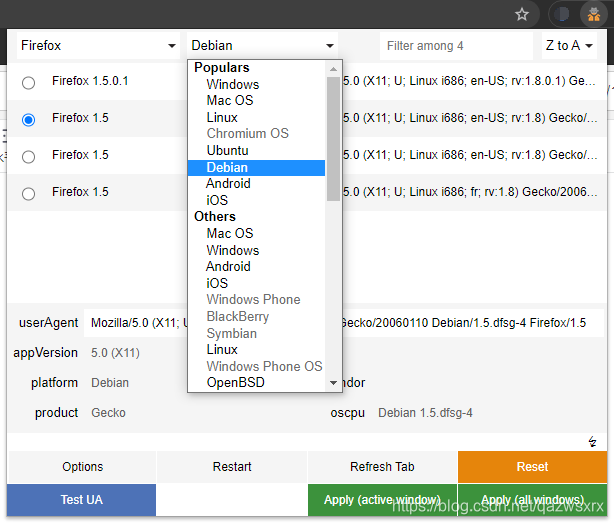Viewport: 614px width, 525px height.
Task: Click the small lightning icon above Reset
Action: point(592,442)
